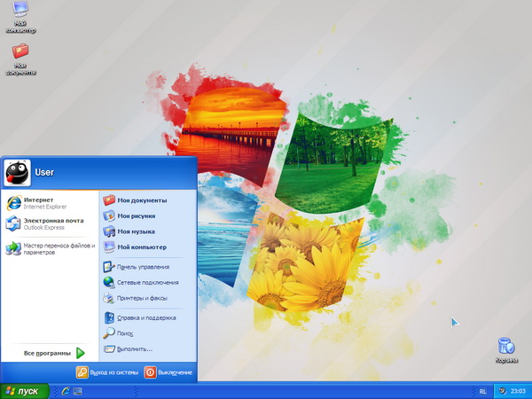The width and height of the screenshot is (532, 399).
Task: Click the User account avatar picture
Action: [x=18, y=172]
